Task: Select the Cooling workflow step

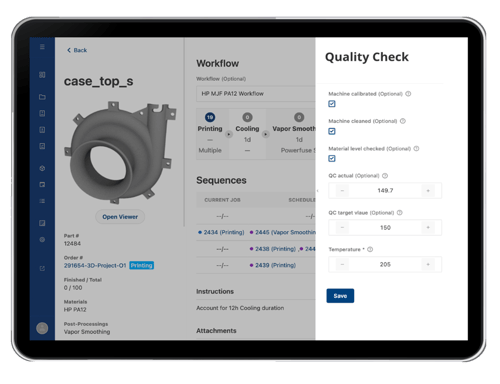Action: 247,133
